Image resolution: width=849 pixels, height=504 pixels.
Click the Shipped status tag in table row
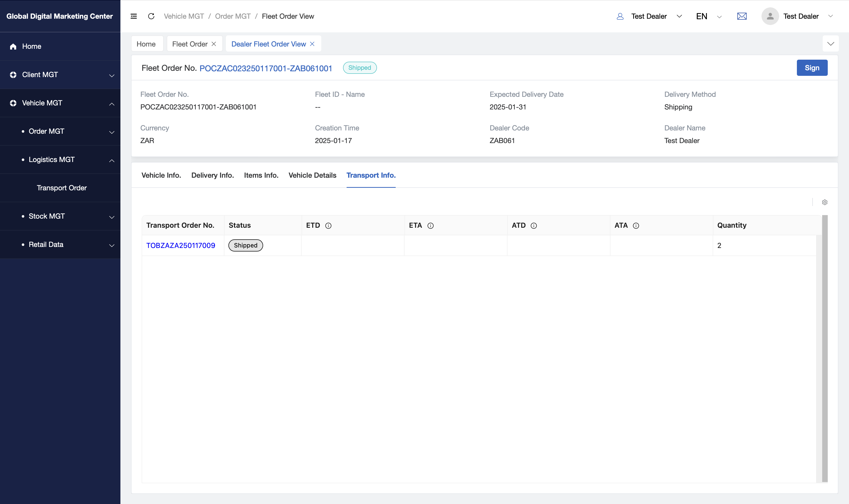click(x=245, y=245)
